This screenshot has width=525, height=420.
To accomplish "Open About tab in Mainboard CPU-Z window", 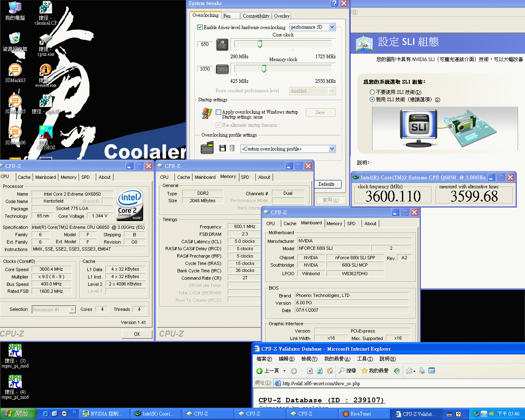I will point(370,224).
